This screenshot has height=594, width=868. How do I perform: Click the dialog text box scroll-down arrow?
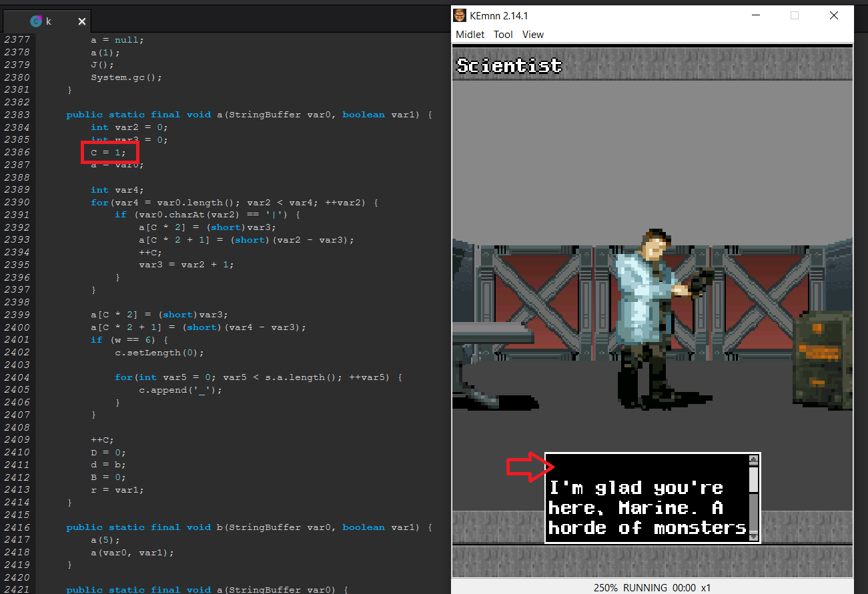pyautogui.click(x=753, y=536)
